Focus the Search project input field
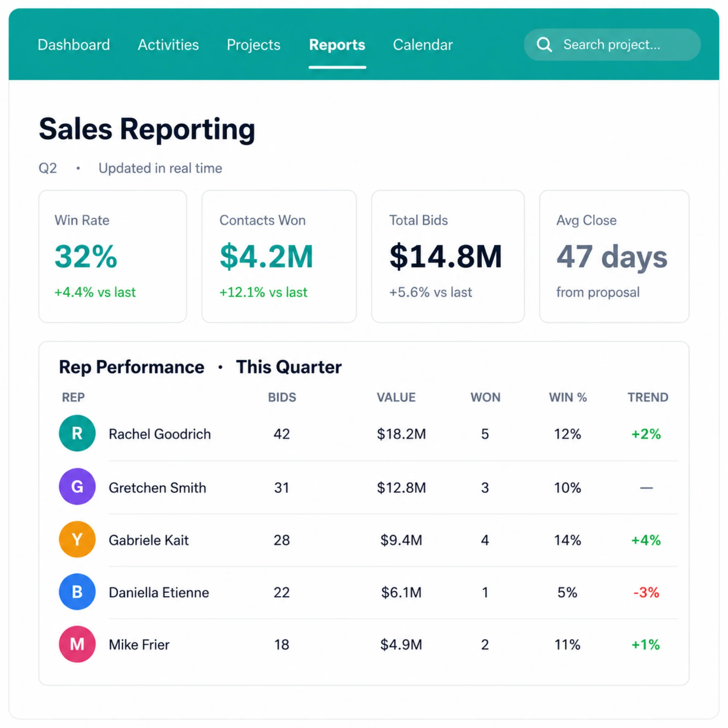 612,44
